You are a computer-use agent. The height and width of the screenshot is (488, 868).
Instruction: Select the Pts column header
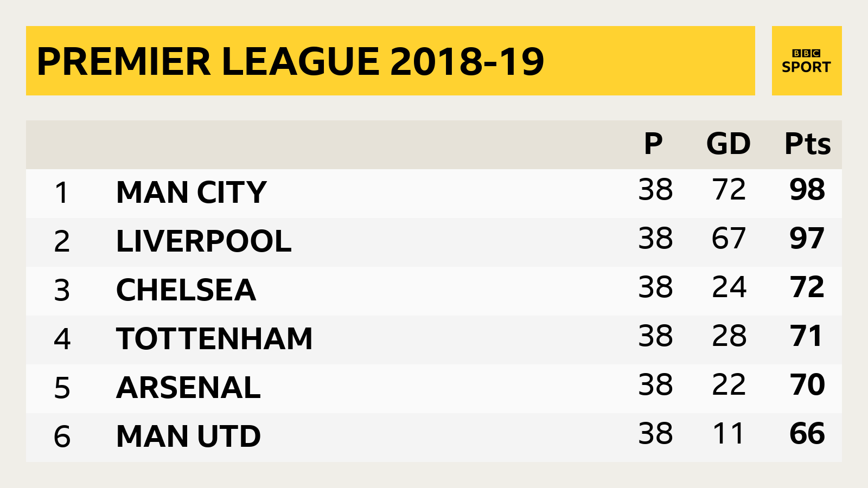coord(808,144)
